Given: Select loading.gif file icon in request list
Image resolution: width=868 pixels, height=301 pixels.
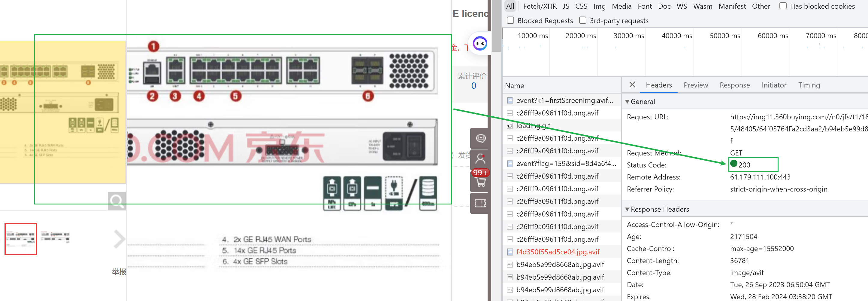Looking at the screenshot, I should 510,126.
